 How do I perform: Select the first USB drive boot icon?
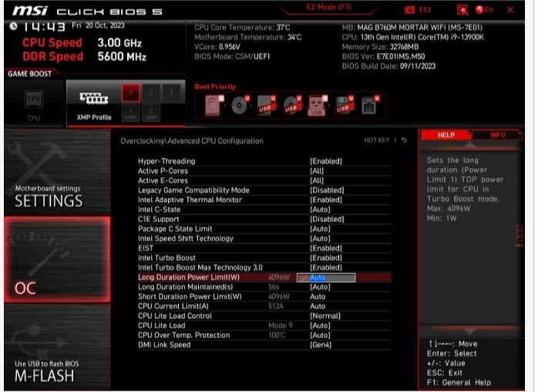[266, 105]
